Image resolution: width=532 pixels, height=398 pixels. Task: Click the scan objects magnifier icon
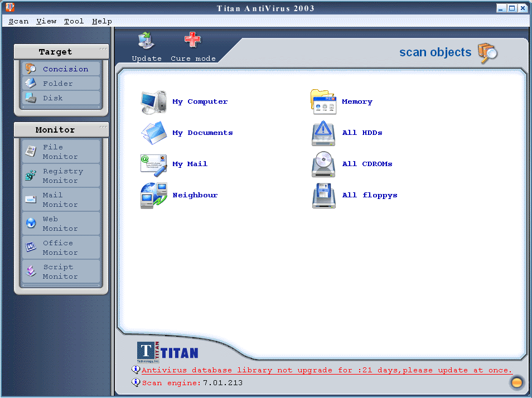(x=487, y=53)
